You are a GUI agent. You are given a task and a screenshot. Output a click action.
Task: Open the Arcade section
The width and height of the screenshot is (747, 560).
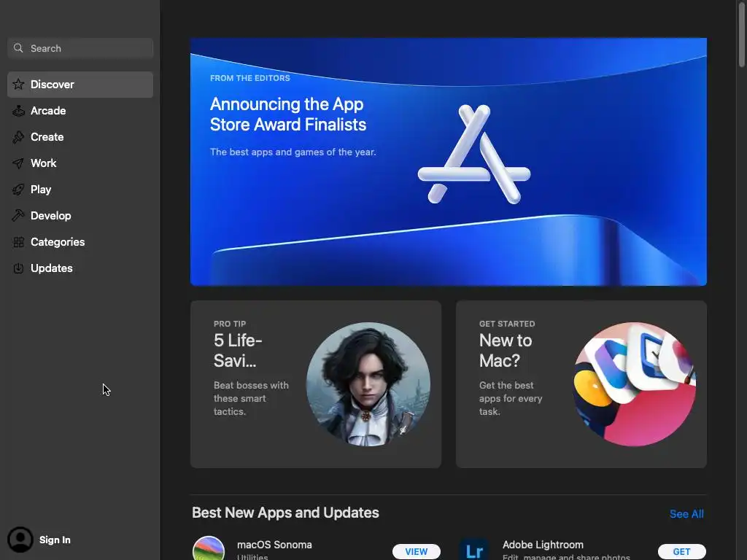pyautogui.click(x=80, y=111)
